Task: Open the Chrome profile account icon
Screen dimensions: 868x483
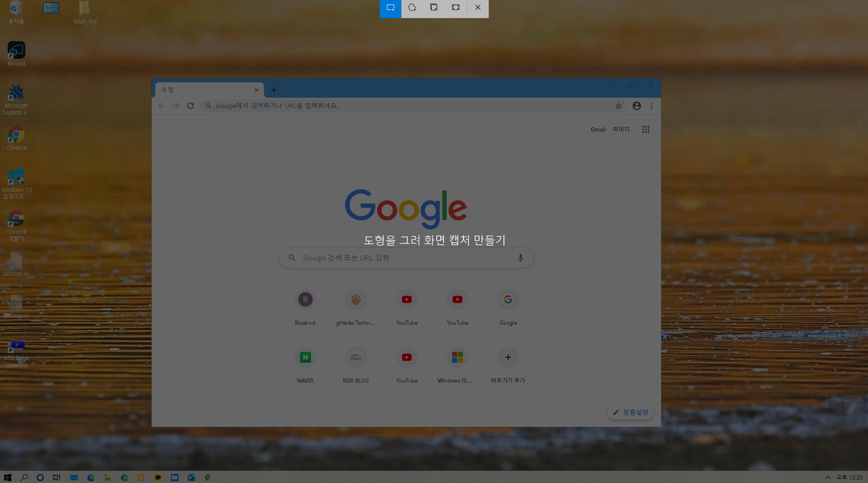Action: 637,106
